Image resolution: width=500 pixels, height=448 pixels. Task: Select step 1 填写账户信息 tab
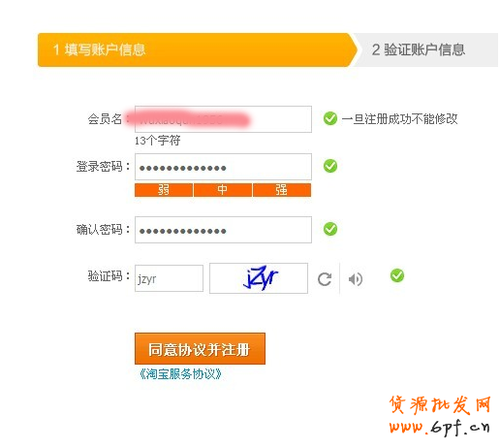pos(198,49)
